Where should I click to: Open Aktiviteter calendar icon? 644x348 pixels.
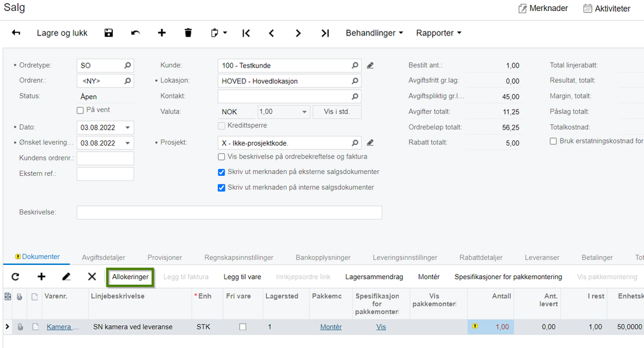click(x=588, y=8)
